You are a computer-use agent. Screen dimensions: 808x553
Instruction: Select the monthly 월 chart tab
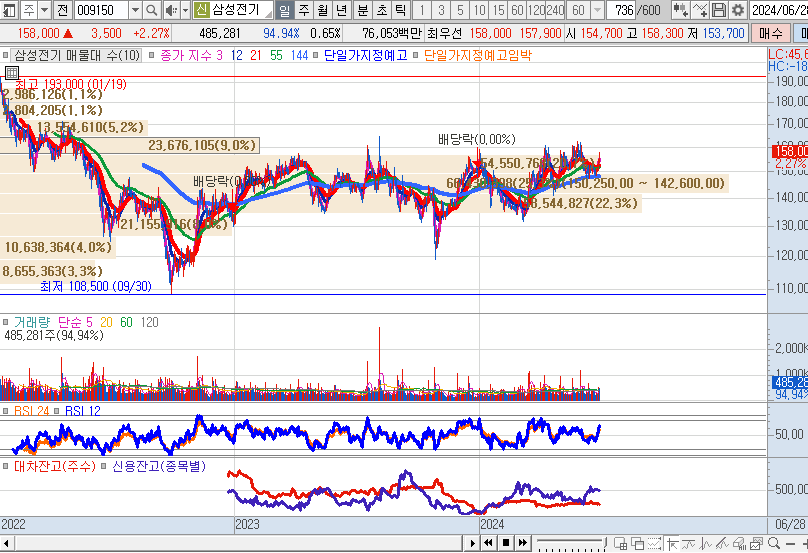click(x=323, y=10)
